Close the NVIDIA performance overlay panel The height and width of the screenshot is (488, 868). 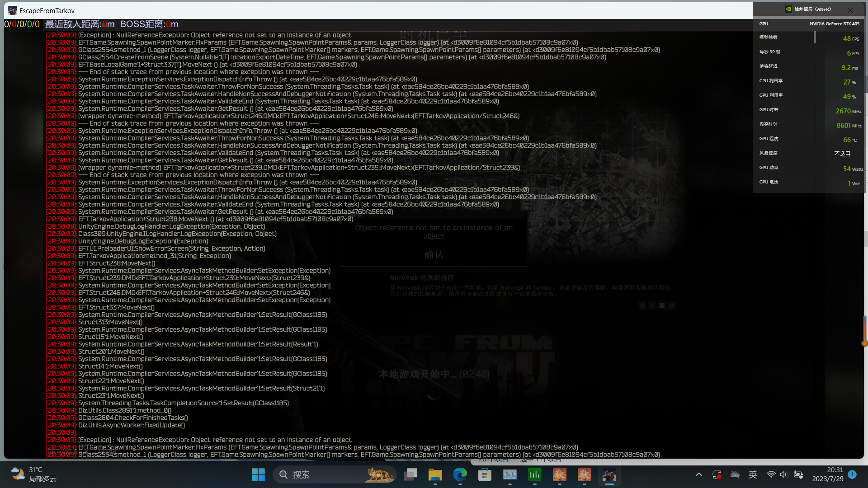click(850, 10)
